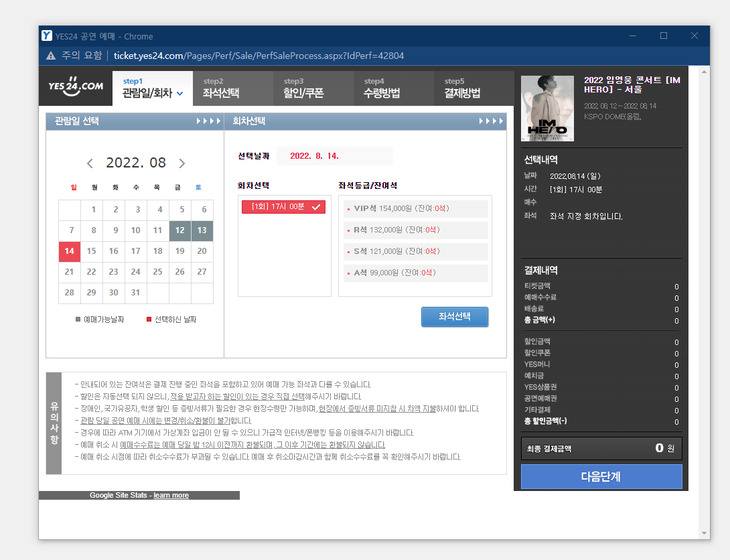Click the 2022. 08 month label
The image size is (730, 560).
coord(136,163)
